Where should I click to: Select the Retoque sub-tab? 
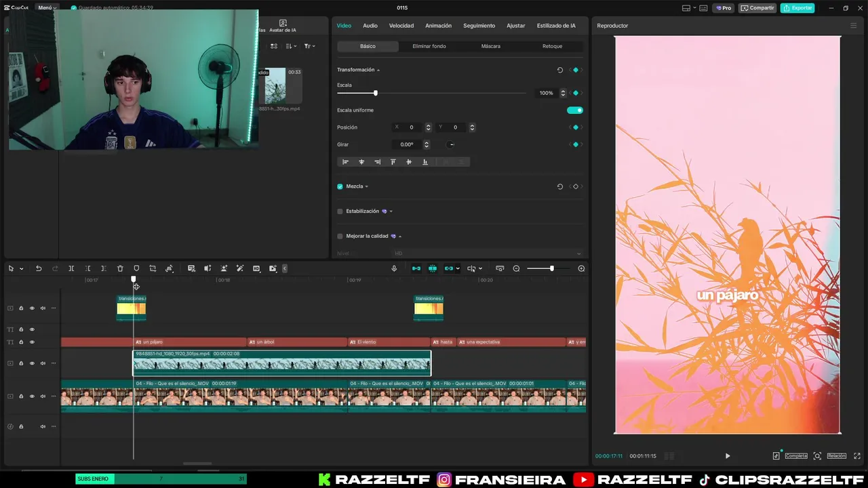pyautogui.click(x=552, y=46)
